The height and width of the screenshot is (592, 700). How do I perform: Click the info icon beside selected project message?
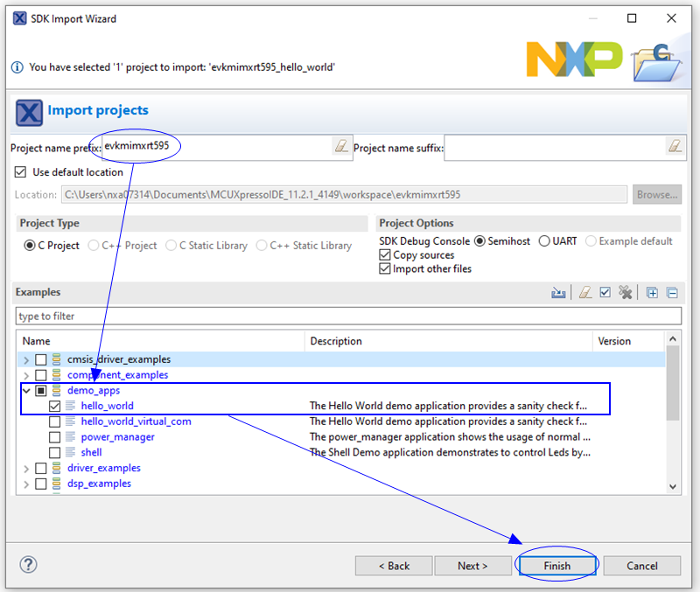tap(17, 67)
